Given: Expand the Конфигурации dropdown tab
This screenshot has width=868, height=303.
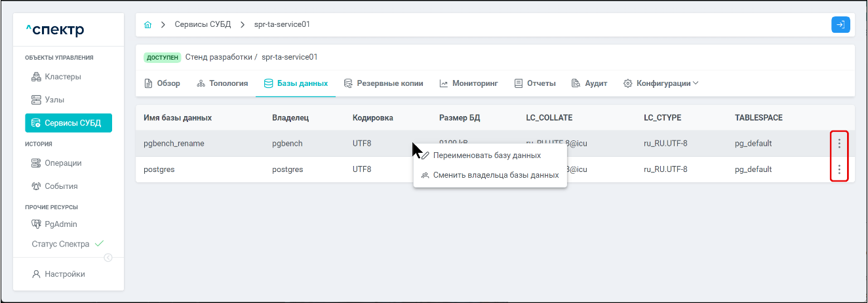Looking at the screenshot, I should (x=661, y=83).
